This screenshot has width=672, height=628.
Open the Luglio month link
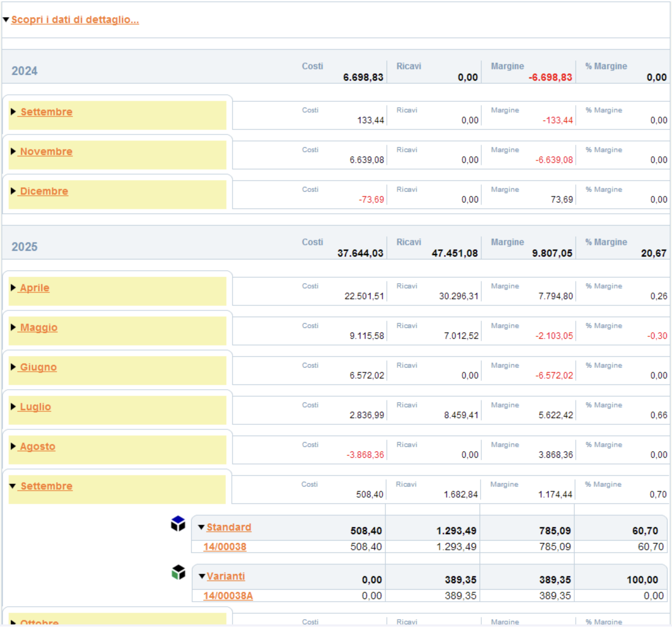(x=35, y=407)
